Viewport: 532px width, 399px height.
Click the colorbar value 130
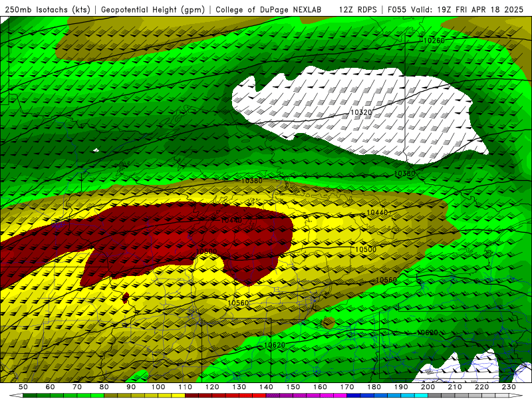[239, 387]
